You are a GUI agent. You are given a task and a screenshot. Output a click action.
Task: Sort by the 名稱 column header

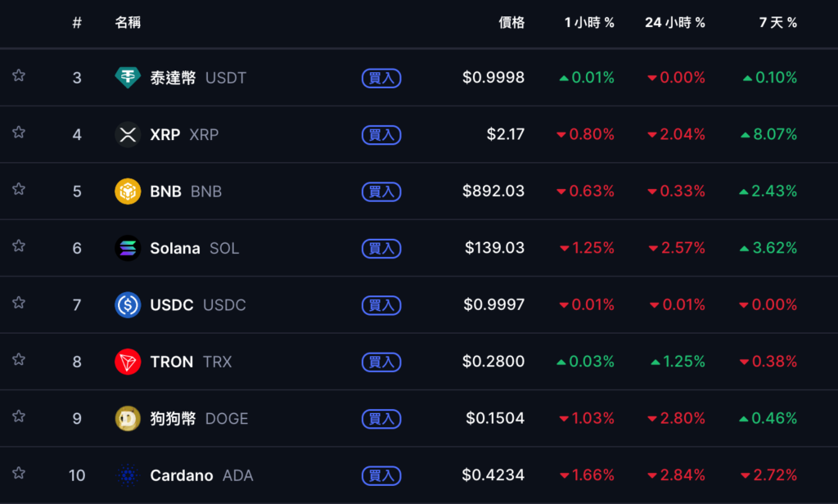pos(128,23)
